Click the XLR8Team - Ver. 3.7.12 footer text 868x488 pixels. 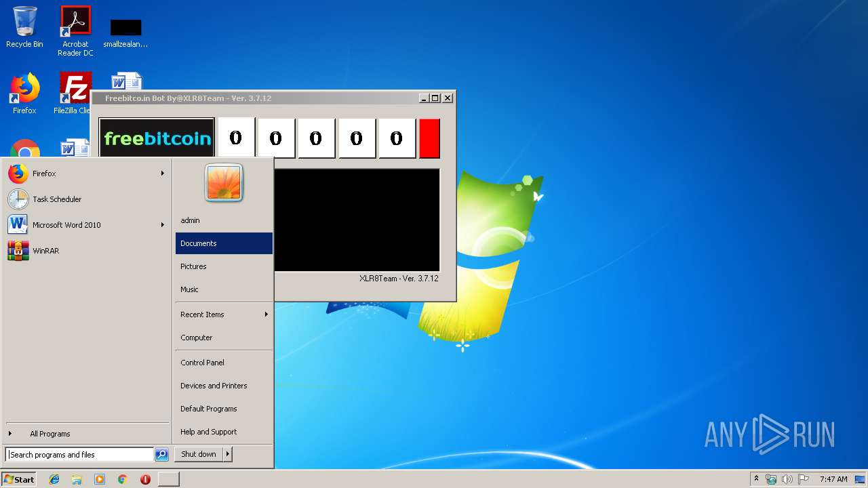[399, 279]
